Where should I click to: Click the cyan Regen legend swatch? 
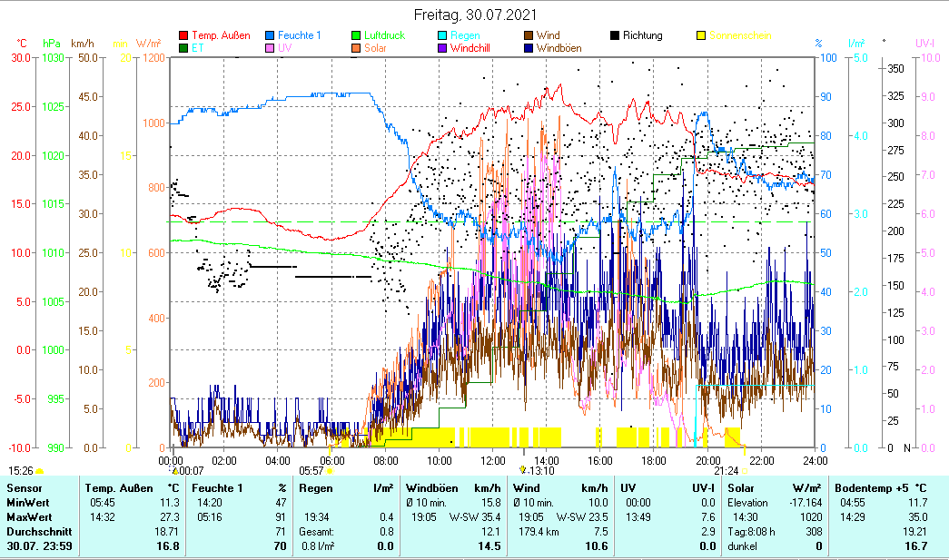point(442,35)
